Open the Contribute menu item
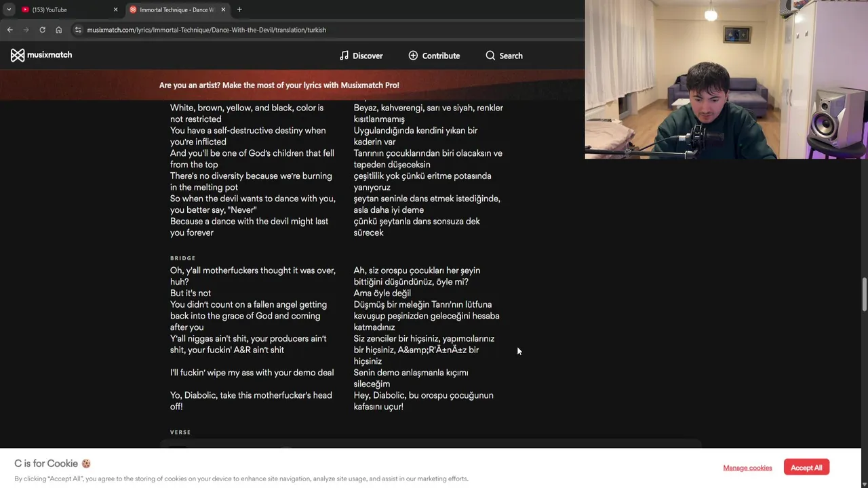The width and height of the screenshot is (868, 488). (x=434, y=56)
